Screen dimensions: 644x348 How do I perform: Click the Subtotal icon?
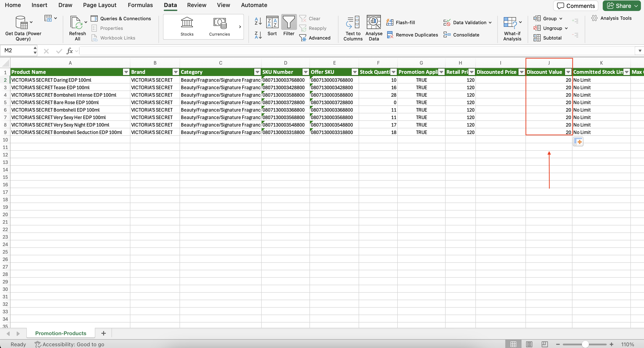pos(537,38)
